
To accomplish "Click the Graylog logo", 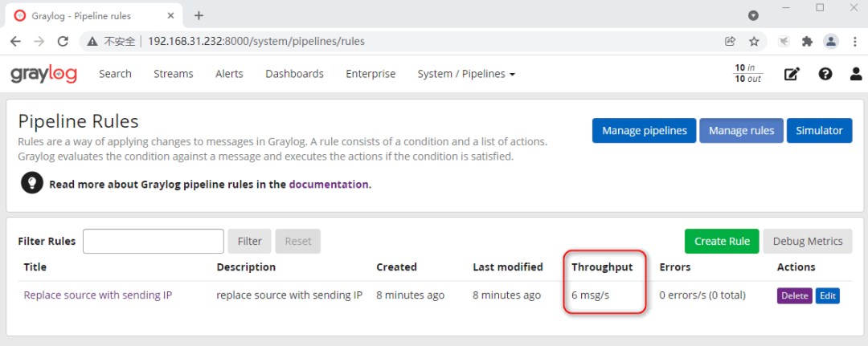I will pos(43,74).
